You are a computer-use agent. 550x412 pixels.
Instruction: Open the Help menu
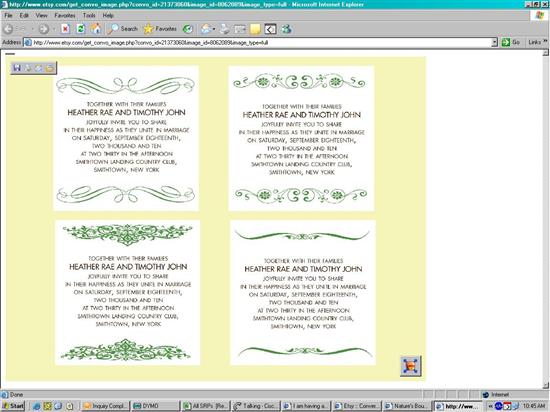point(108,15)
